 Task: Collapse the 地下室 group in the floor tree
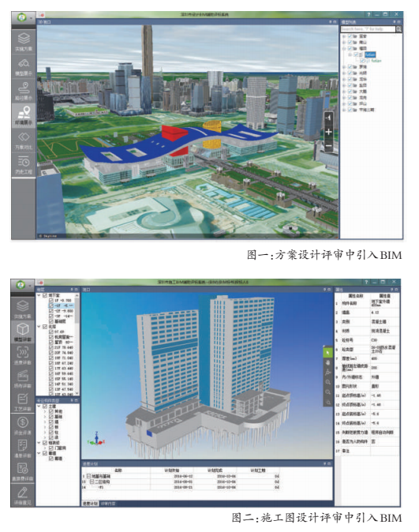39,295
